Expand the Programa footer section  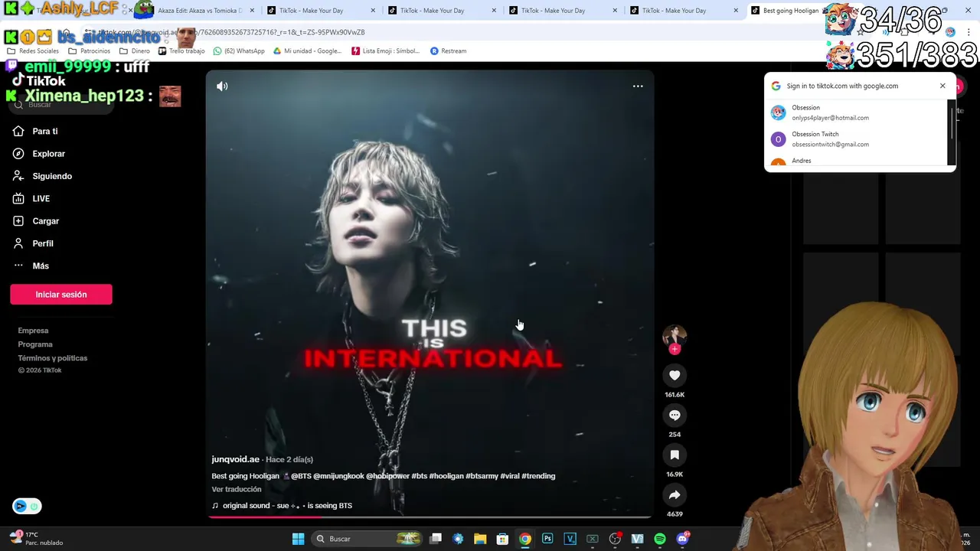35,344
